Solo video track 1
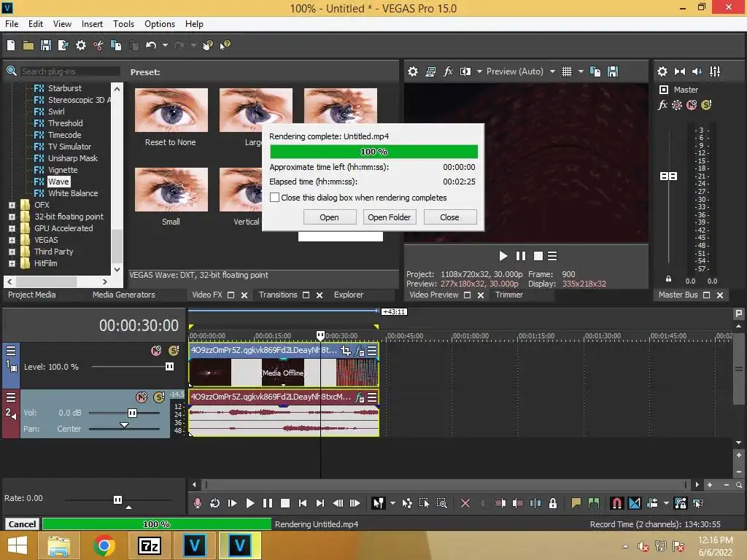 [x=174, y=351]
